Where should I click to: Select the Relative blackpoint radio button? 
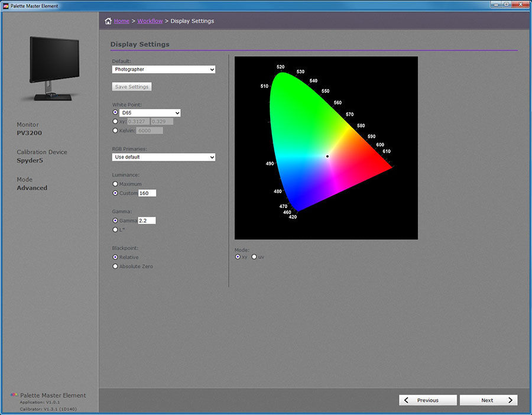115,257
